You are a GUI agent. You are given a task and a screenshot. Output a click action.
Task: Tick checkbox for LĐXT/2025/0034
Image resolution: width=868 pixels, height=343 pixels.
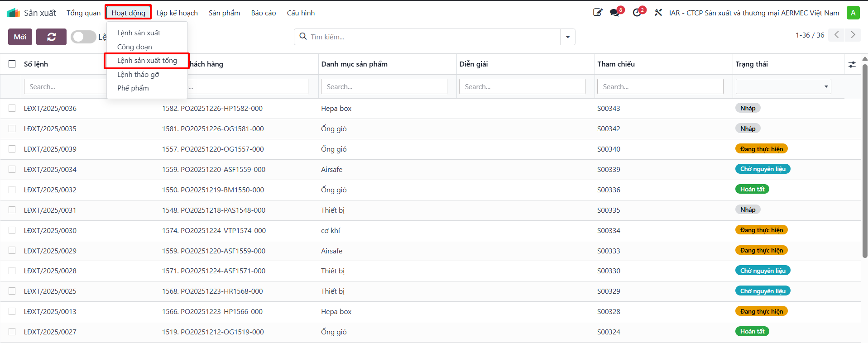click(12, 169)
